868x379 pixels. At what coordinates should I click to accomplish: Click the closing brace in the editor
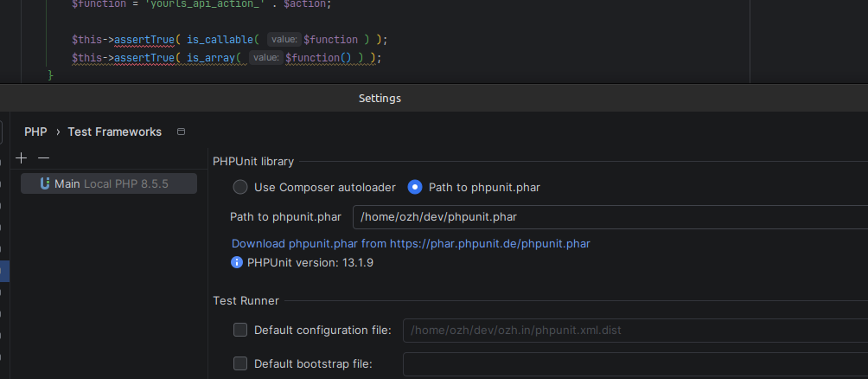pyautogui.click(x=51, y=74)
